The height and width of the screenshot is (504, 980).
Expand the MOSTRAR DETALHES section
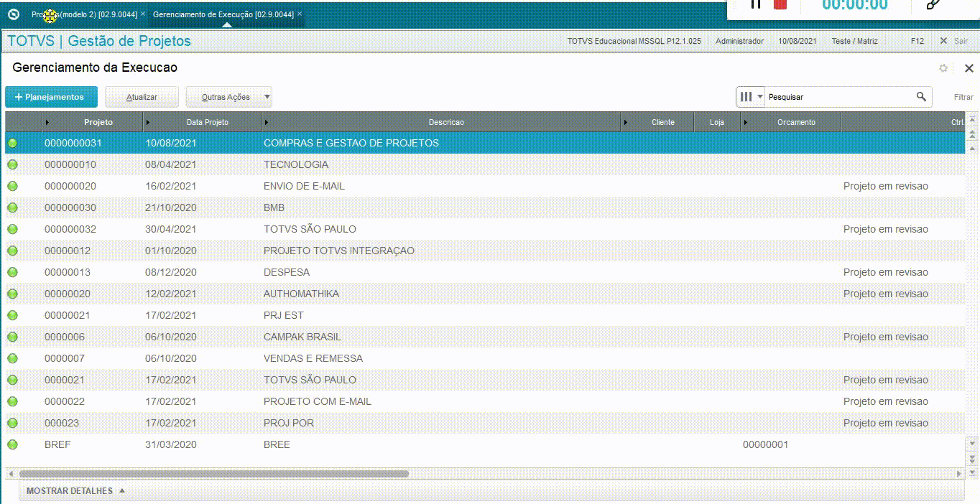pyautogui.click(x=75, y=491)
